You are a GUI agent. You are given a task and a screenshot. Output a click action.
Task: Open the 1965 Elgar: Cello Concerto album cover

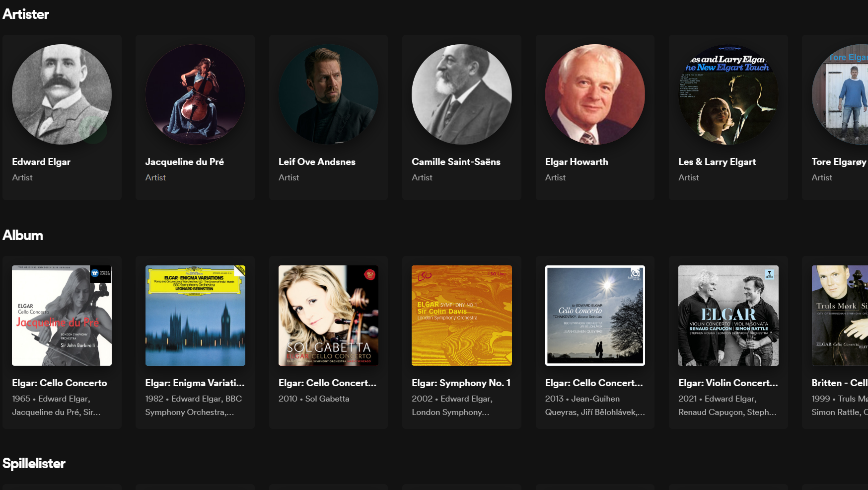point(62,316)
